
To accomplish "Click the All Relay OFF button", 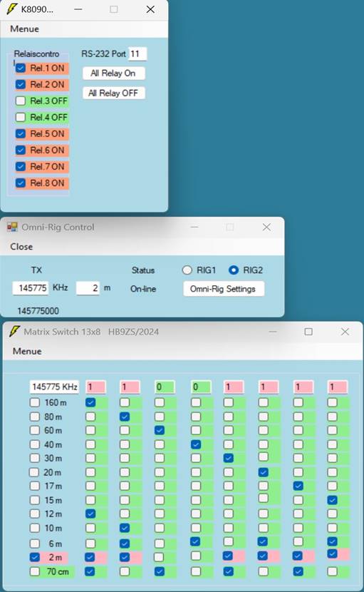I will 113,93.
